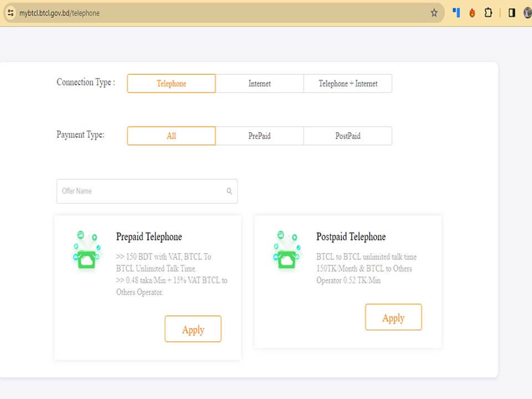Screen dimensions: 532x399
Task: Click the Postpaid Telephone card icon
Action: tap(287, 250)
